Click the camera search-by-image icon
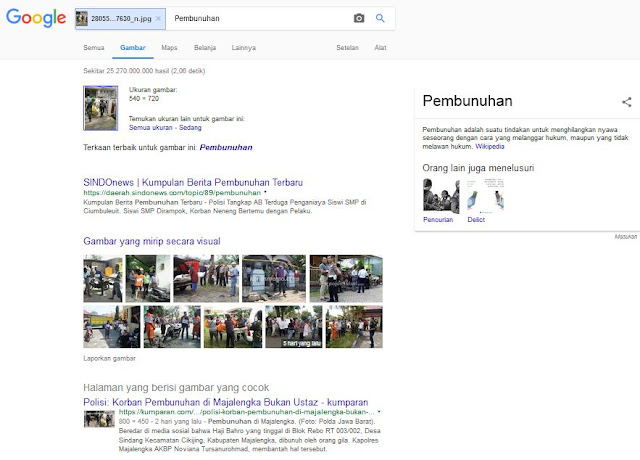The image size is (640, 460). 359,18
